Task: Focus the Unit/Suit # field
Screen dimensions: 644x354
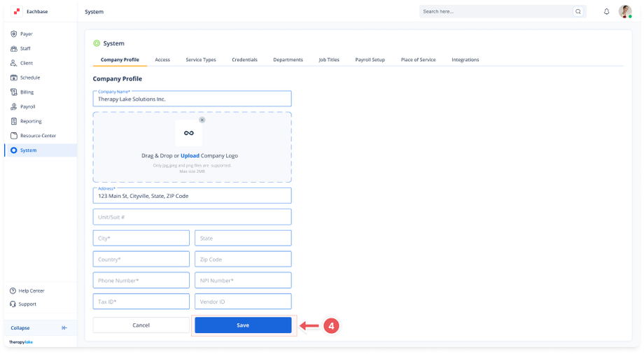Action: 192,217
